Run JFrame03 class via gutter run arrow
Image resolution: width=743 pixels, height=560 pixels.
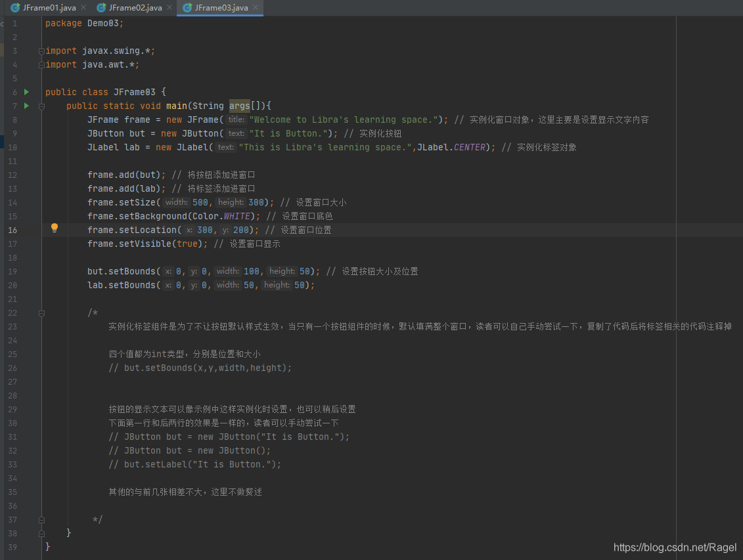click(x=26, y=92)
